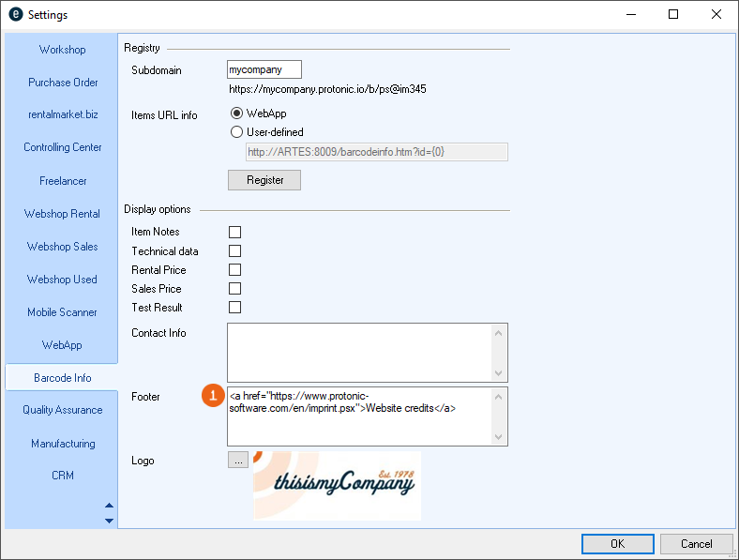Tick the Test Result checkbox

[x=235, y=308]
